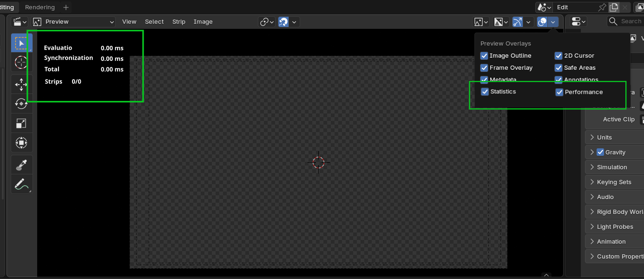Add a new workspace with plus icon
Image resolution: width=644 pixels, height=279 pixels.
[66, 7]
